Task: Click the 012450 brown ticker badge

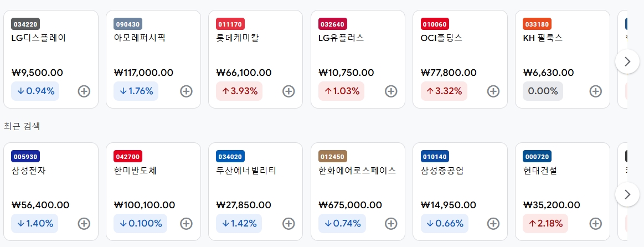Action: pyautogui.click(x=333, y=157)
